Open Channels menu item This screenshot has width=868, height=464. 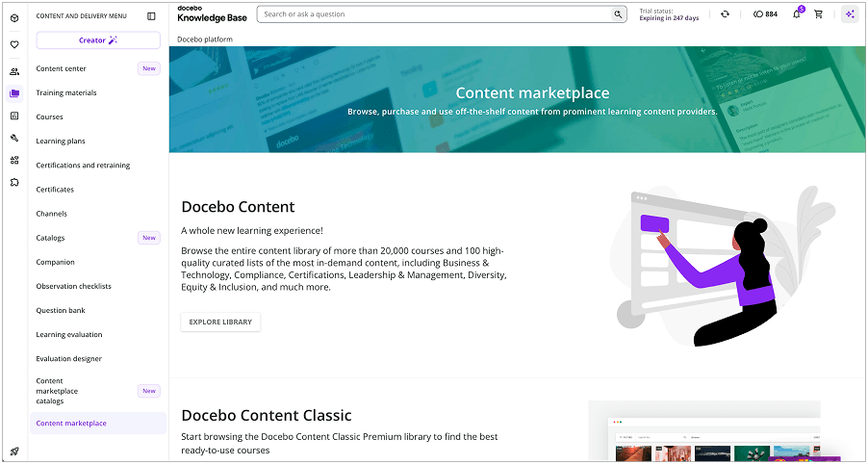coord(98,214)
